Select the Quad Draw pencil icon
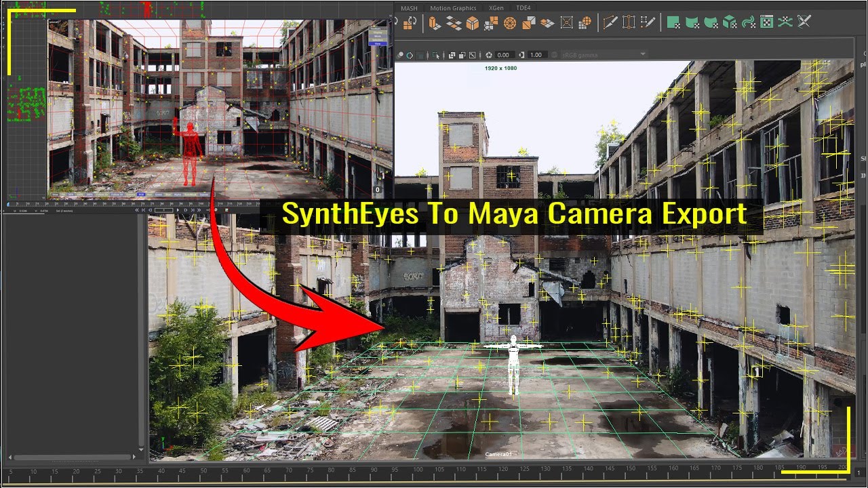The image size is (868, 488). [648, 23]
